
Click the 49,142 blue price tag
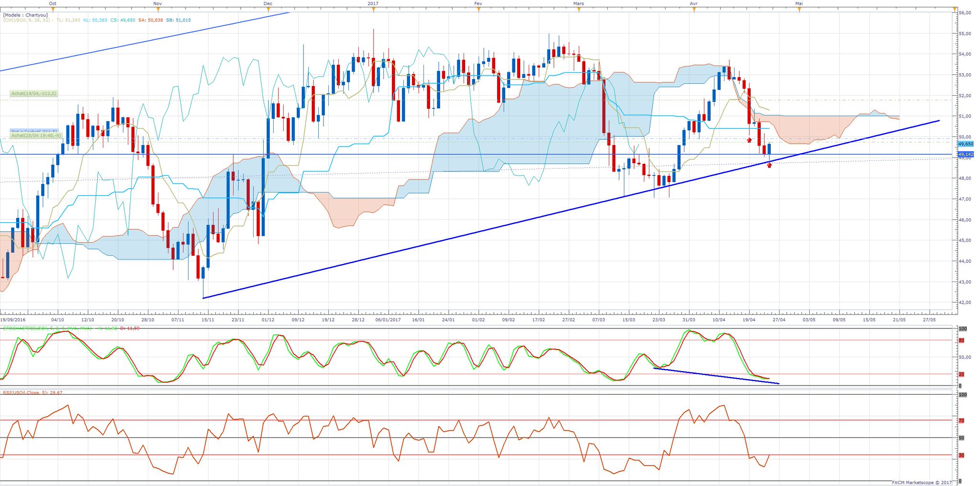pyautogui.click(x=966, y=154)
